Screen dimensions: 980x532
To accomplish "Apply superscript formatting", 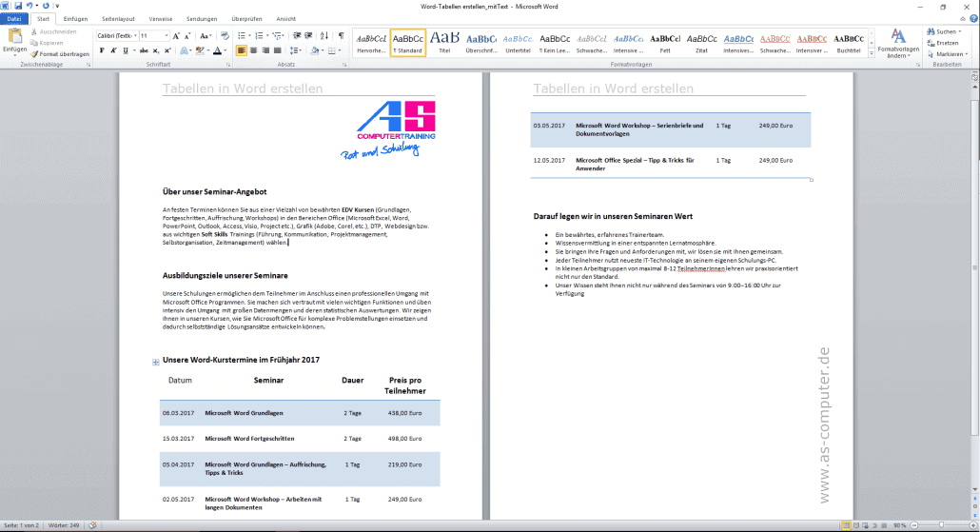I will coord(167,50).
